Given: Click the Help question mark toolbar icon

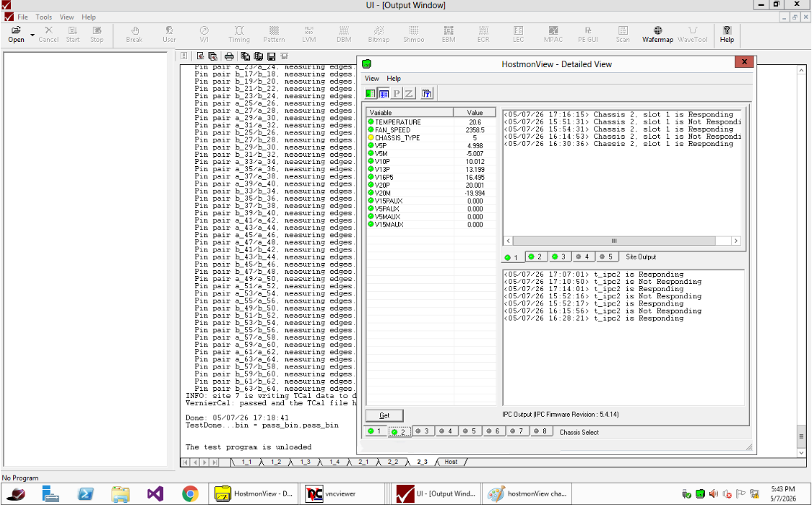Looking at the screenshot, I should tap(727, 34).
